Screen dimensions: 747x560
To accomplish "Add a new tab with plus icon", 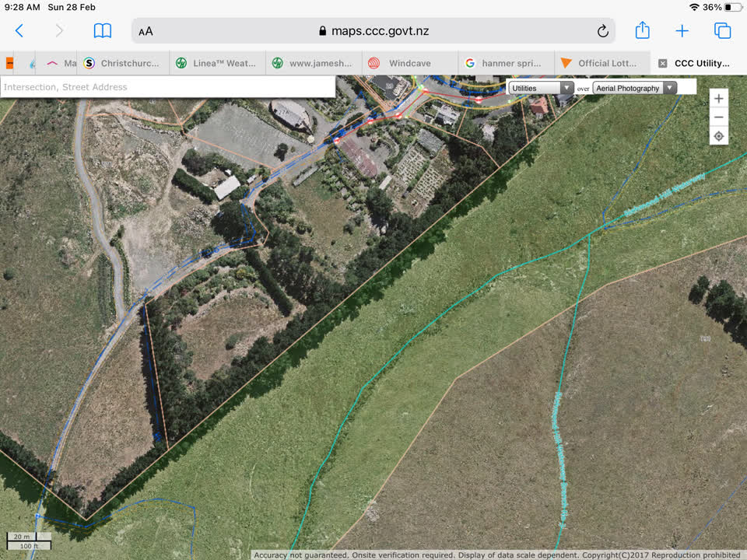I will (x=682, y=31).
